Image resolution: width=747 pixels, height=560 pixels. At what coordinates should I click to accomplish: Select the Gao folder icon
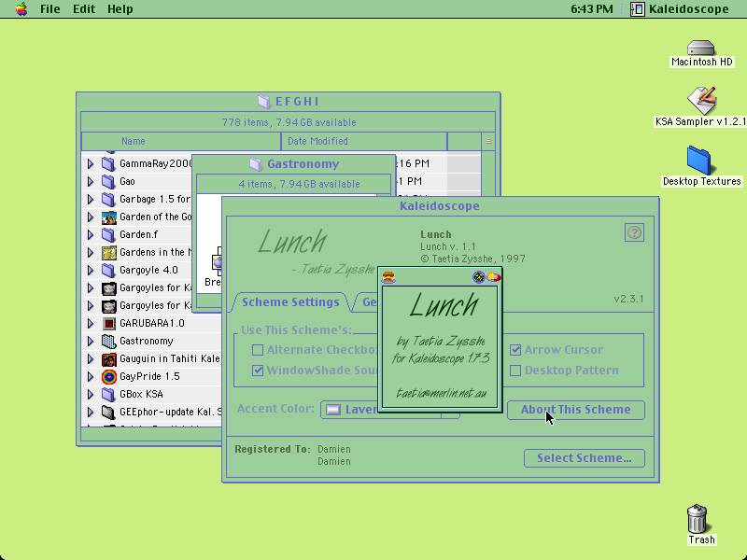tap(108, 181)
